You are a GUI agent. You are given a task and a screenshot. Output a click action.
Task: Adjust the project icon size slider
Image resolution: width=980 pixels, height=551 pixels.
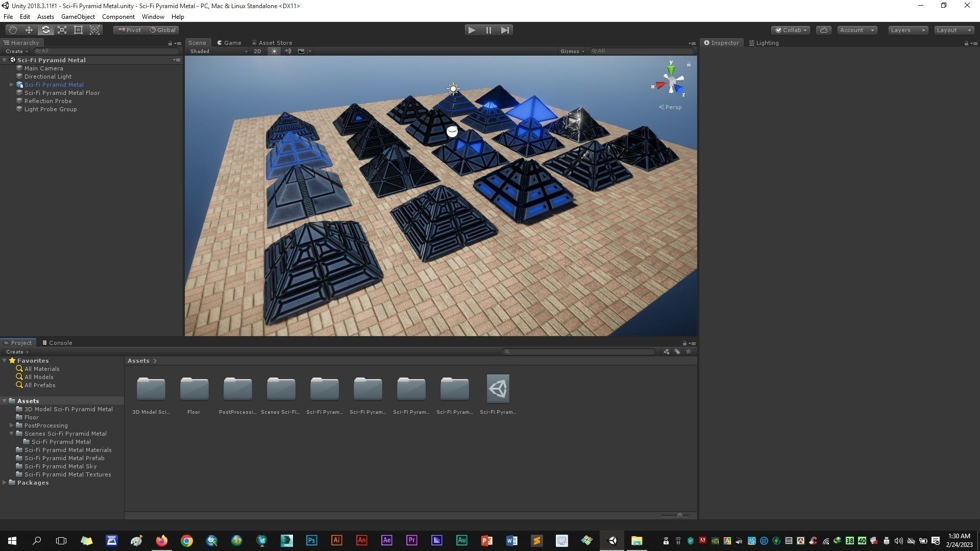click(x=679, y=515)
